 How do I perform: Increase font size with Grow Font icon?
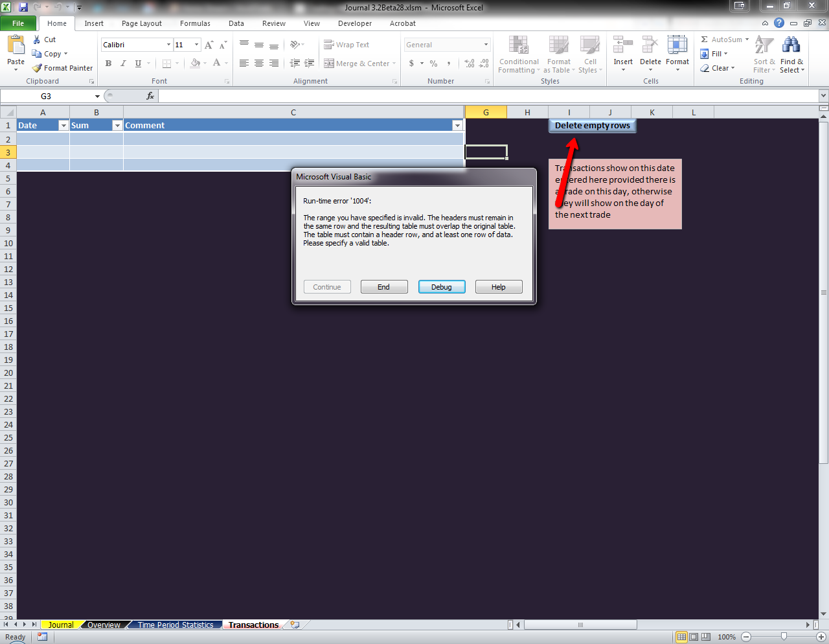pos(209,45)
